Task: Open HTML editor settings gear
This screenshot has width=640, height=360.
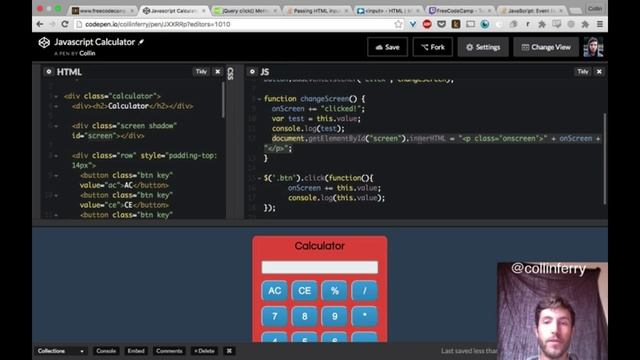Action: coord(49,71)
